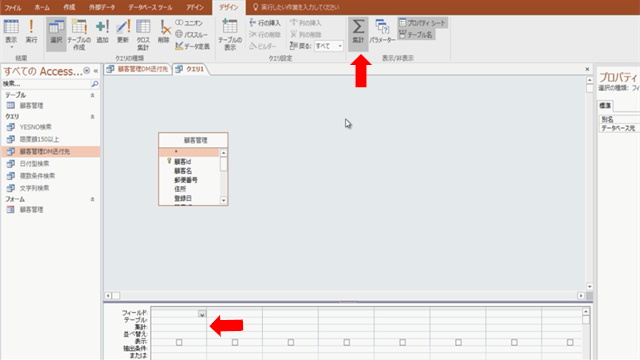The width and height of the screenshot is (640, 360).
Task: Toggle the プロパティ シート button
Action: point(422,23)
